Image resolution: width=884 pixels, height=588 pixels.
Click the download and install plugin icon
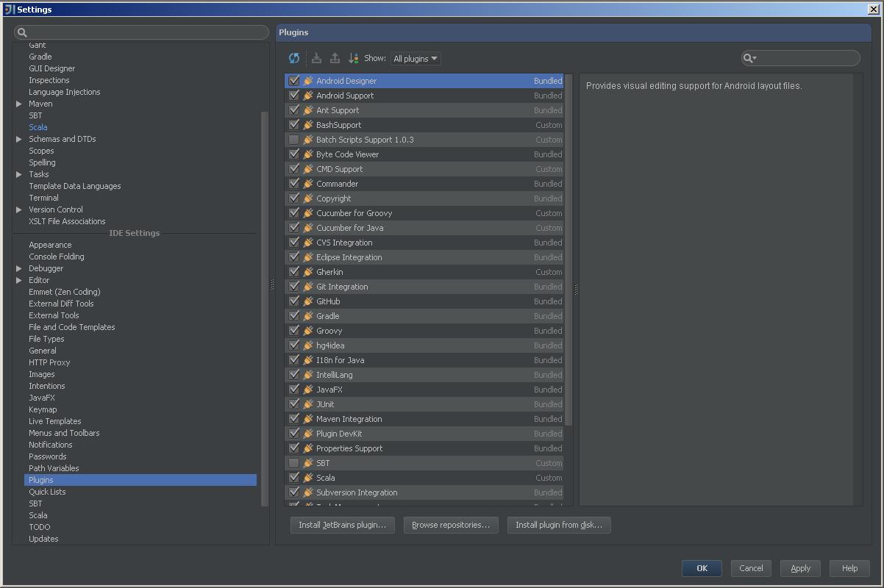click(316, 58)
